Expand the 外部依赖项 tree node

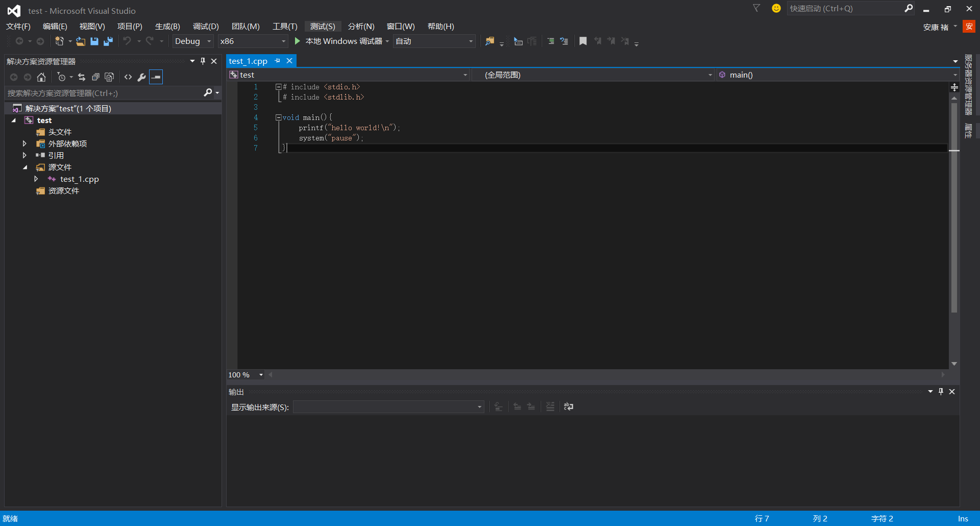pyautogui.click(x=24, y=144)
